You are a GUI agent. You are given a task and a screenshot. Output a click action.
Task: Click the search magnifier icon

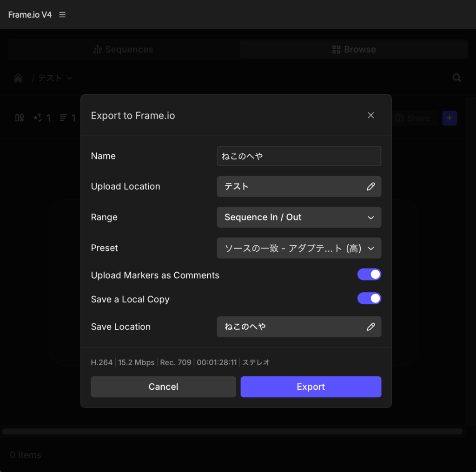[x=457, y=78]
